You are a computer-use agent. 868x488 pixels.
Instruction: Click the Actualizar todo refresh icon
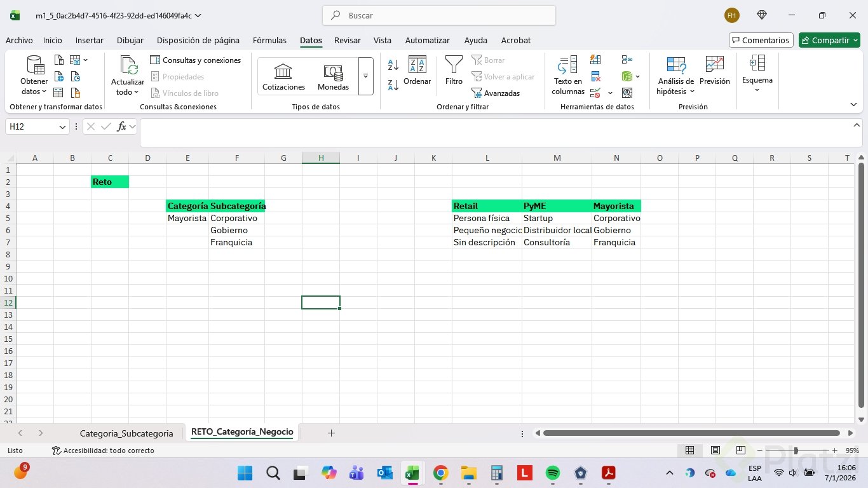[x=128, y=65]
